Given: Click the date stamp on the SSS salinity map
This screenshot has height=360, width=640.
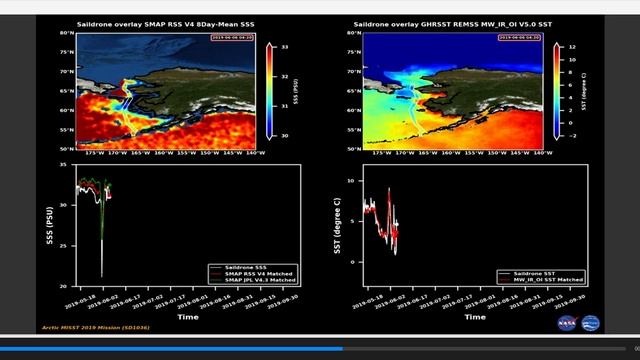Looking at the screenshot, I should (x=232, y=38).
